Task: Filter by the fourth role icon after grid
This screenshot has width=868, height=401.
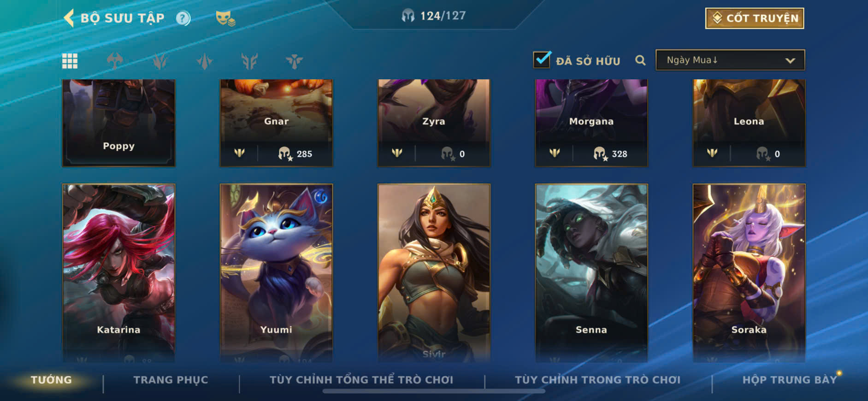Action: click(249, 61)
